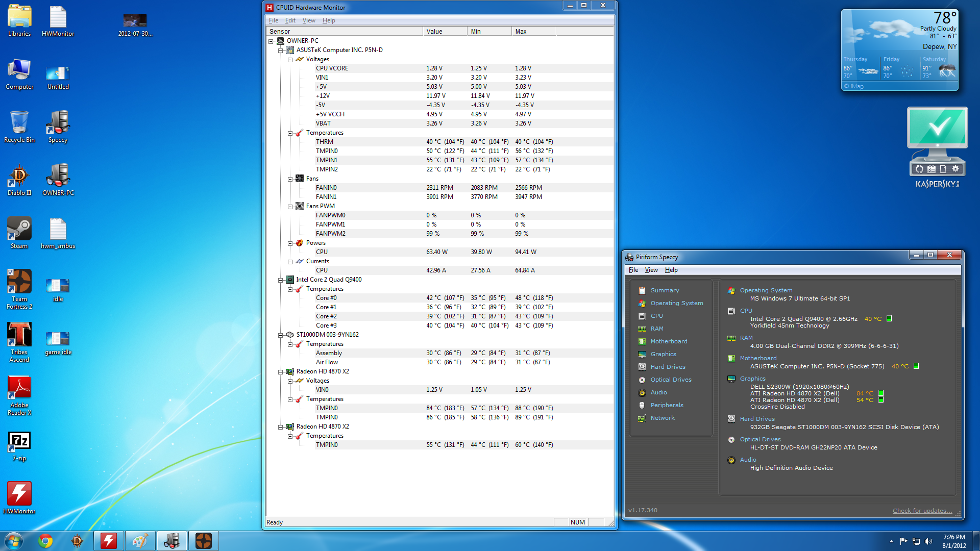The height and width of the screenshot is (551, 980).
Task: Click the Check for updates link
Action: pyautogui.click(x=922, y=511)
